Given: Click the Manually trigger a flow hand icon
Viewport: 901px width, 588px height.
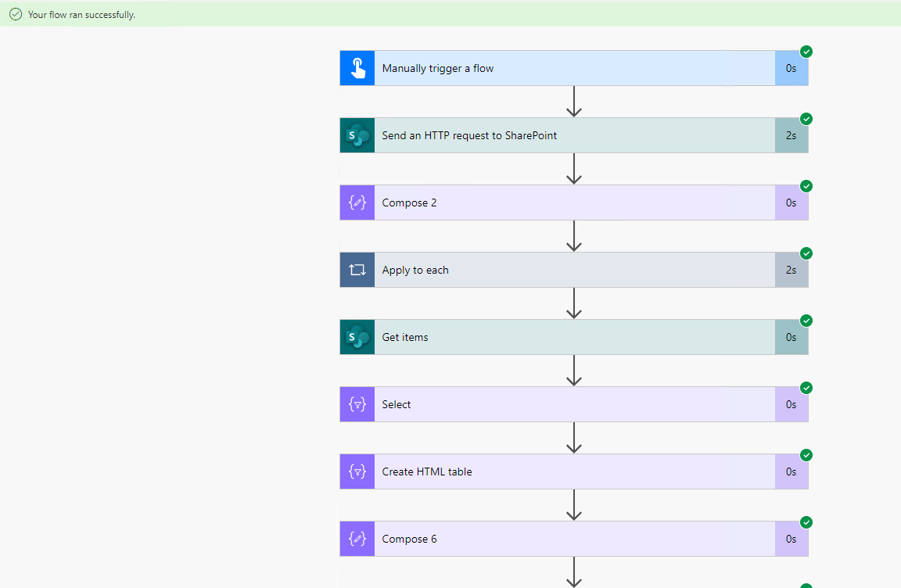Looking at the screenshot, I should point(357,68).
